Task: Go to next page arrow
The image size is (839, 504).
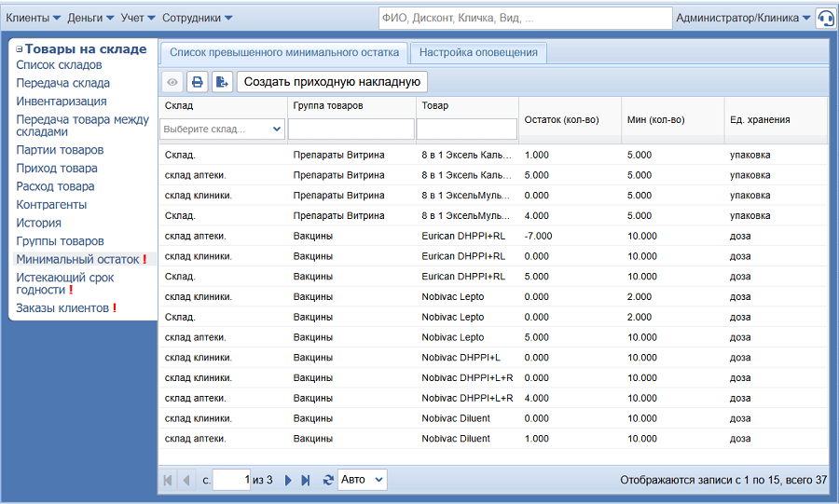Action: pyautogui.click(x=288, y=480)
